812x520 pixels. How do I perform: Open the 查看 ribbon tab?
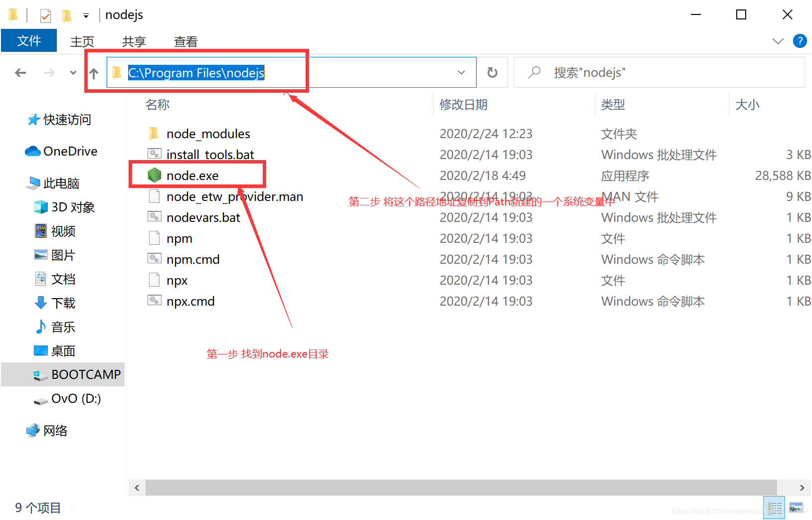coord(186,41)
